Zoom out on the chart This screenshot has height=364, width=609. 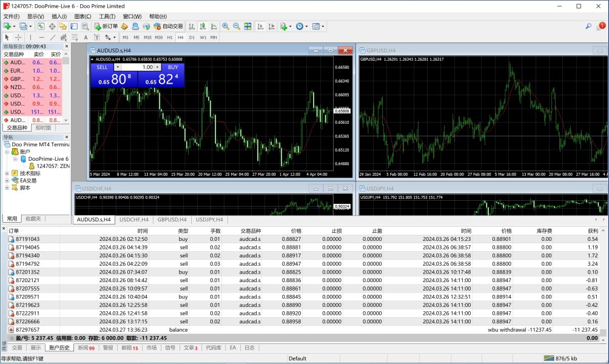coord(237,26)
